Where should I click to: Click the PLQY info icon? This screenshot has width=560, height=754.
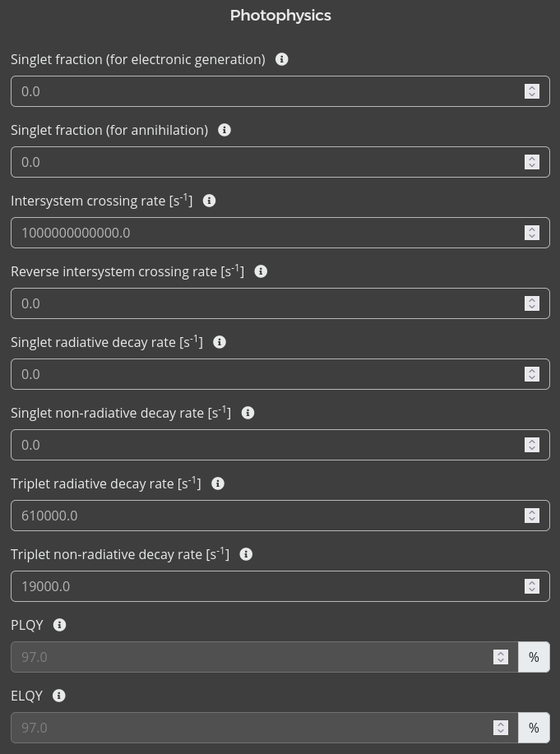click(59, 625)
